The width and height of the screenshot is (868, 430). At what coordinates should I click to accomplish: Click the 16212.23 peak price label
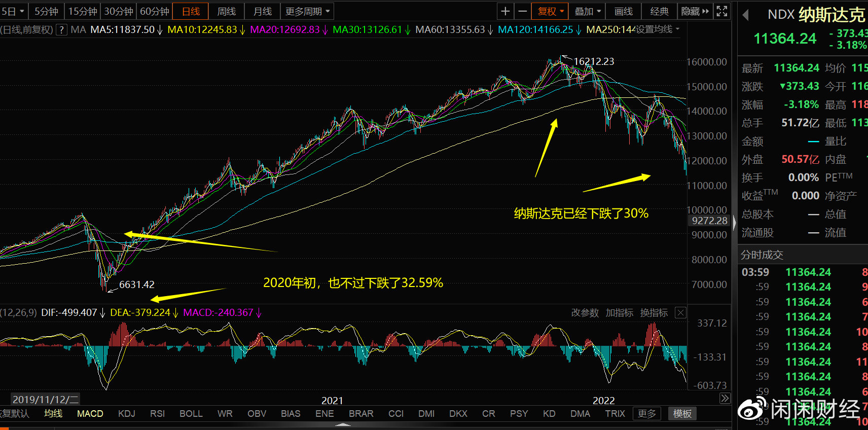[594, 61]
